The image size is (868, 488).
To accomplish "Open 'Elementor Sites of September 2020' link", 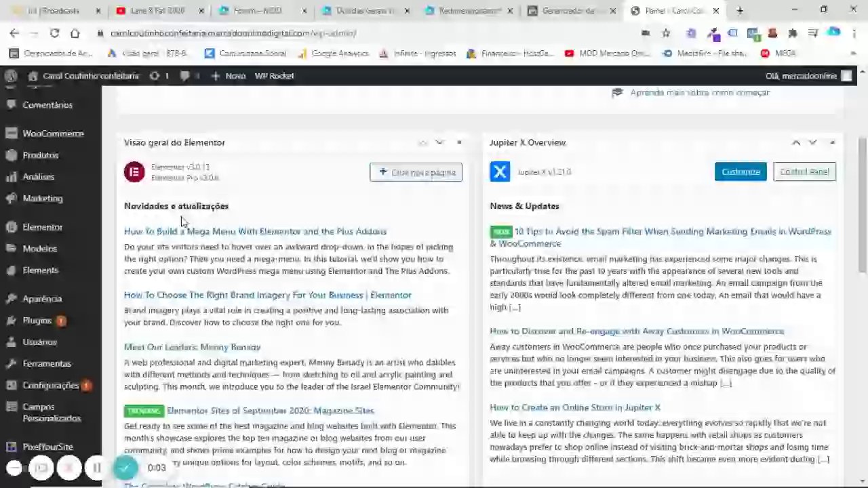I will [271, 411].
